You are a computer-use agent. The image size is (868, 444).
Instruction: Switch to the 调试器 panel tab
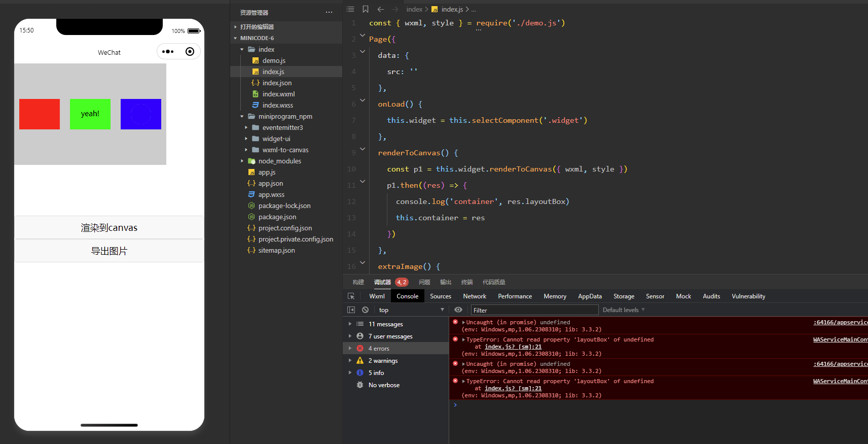382,282
